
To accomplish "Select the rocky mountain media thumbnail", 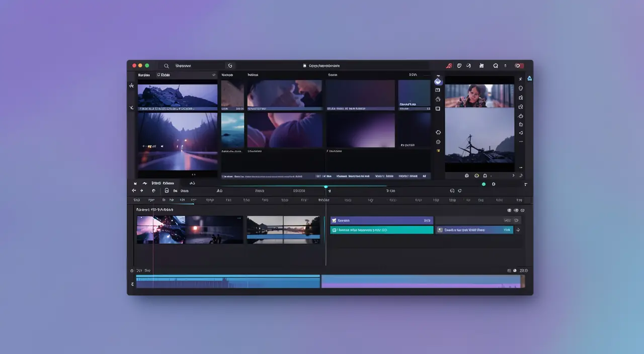I will (x=178, y=96).
